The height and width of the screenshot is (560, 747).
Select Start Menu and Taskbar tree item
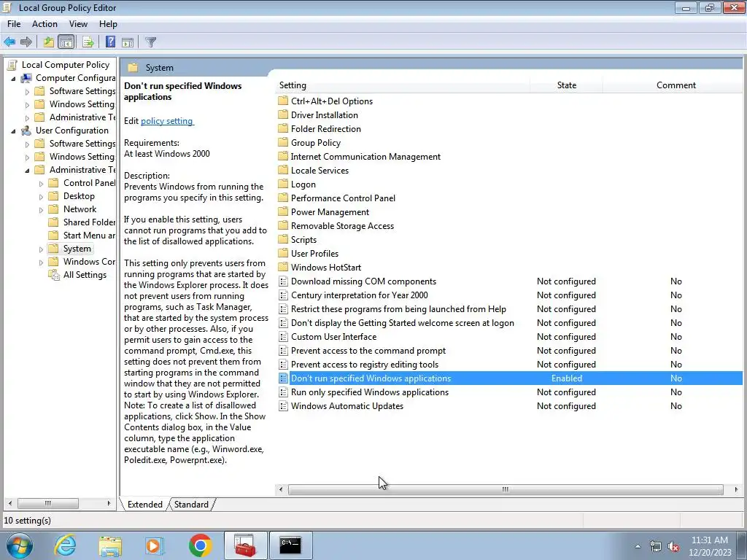(x=89, y=236)
